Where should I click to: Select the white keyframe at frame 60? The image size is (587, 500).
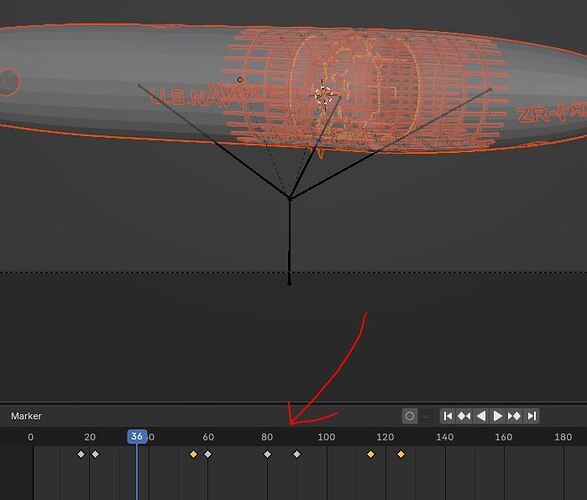click(208, 454)
